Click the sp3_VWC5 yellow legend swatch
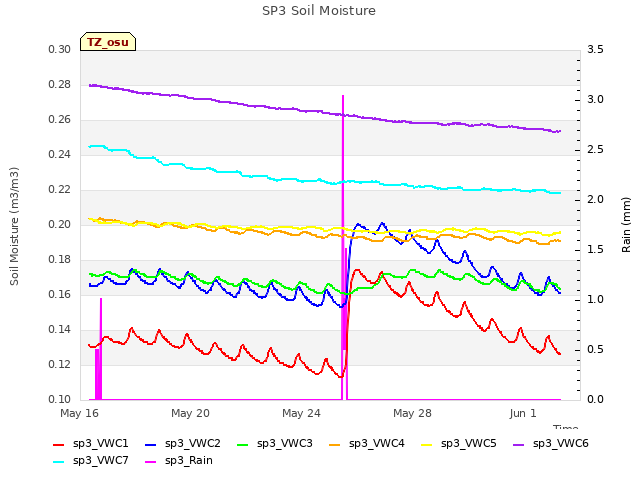This screenshot has height=480, width=640. (427, 444)
